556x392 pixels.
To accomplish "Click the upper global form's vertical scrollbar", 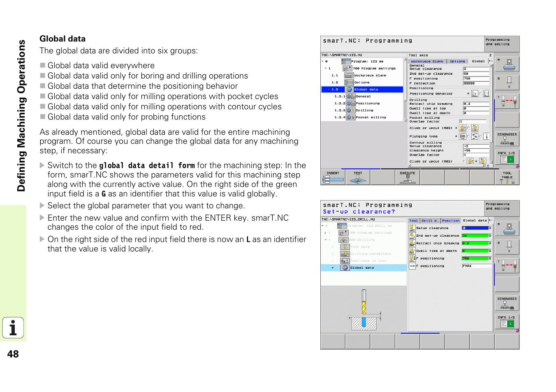I will tap(491, 114).
